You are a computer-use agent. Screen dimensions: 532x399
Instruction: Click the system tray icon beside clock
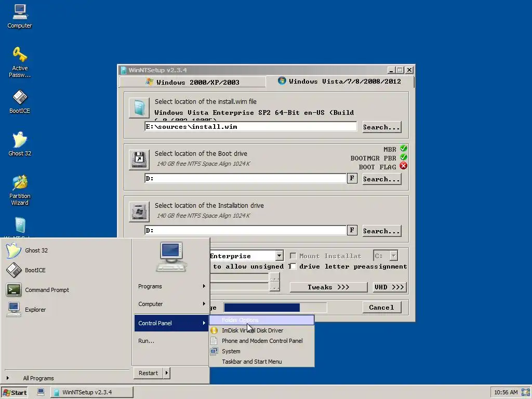[x=526, y=392]
